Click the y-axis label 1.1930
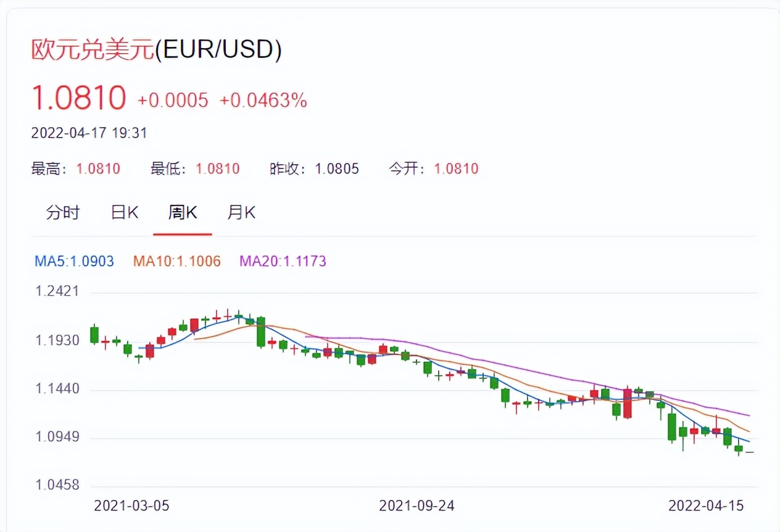The width and height of the screenshot is (780, 532). pyautogui.click(x=58, y=340)
